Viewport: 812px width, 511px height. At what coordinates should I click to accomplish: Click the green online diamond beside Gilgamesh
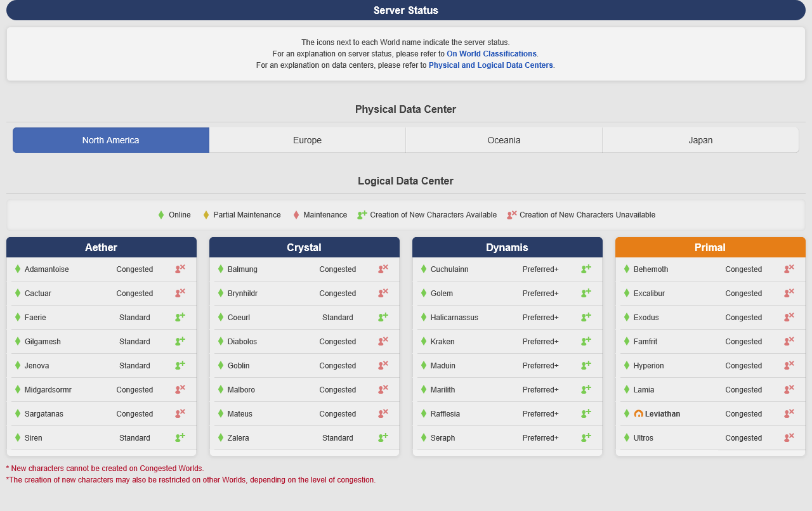tap(18, 341)
